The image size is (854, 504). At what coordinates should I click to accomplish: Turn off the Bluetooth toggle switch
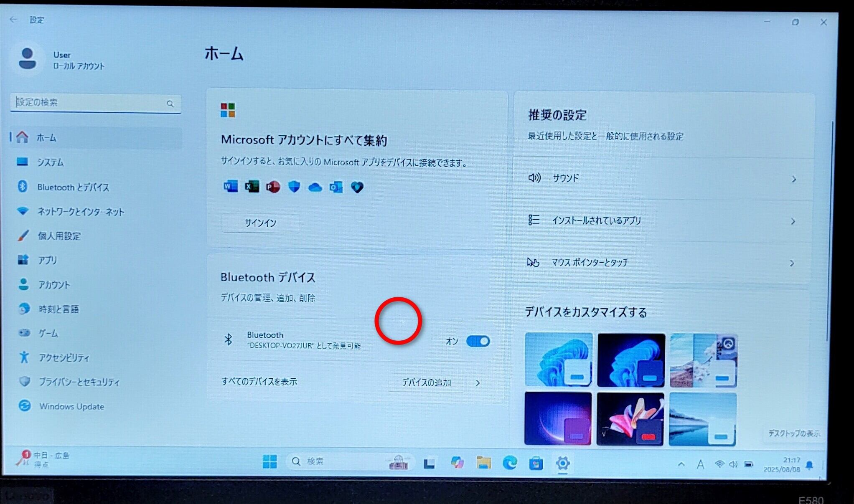click(478, 341)
